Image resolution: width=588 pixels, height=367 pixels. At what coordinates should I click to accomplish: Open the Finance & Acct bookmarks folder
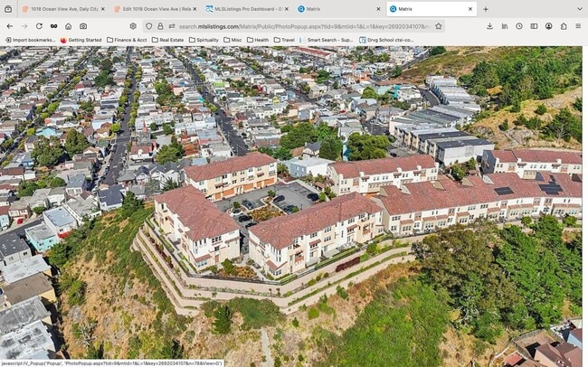click(x=127, y=40)
